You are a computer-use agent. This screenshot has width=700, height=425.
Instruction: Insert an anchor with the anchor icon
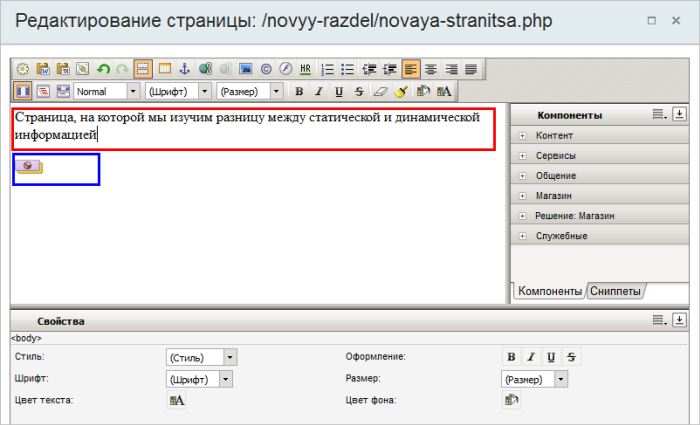[184, 69]
